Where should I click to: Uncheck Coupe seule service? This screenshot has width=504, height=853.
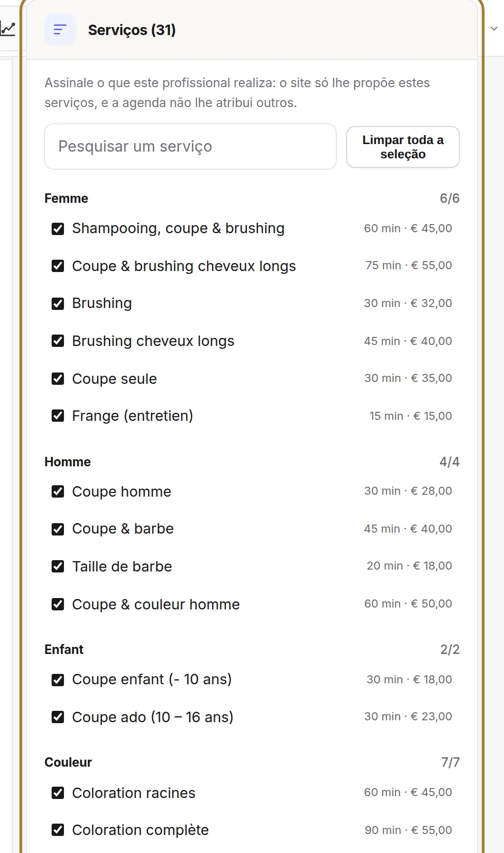(x=58, y=379)
